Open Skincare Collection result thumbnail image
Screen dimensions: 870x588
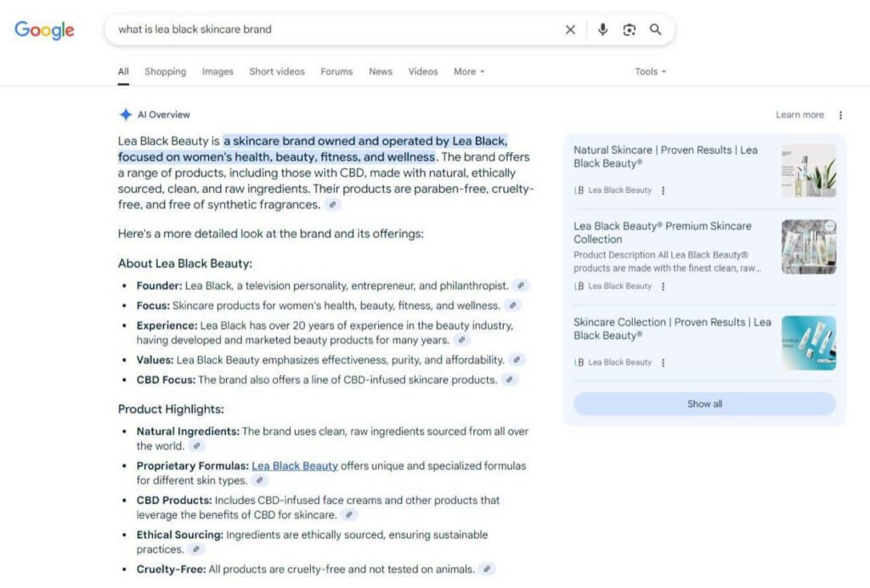pyautogui.click(x=808, y=342)
